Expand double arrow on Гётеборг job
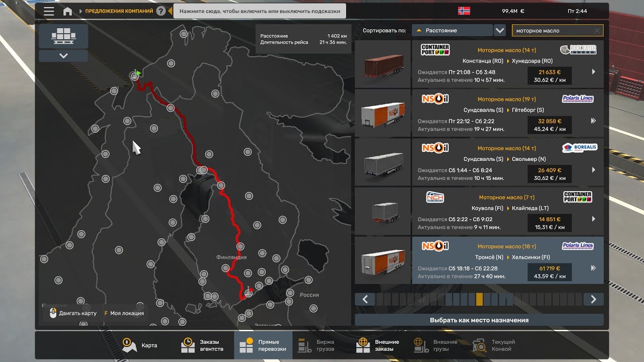The image size is (644, 362). coord(593,121)
